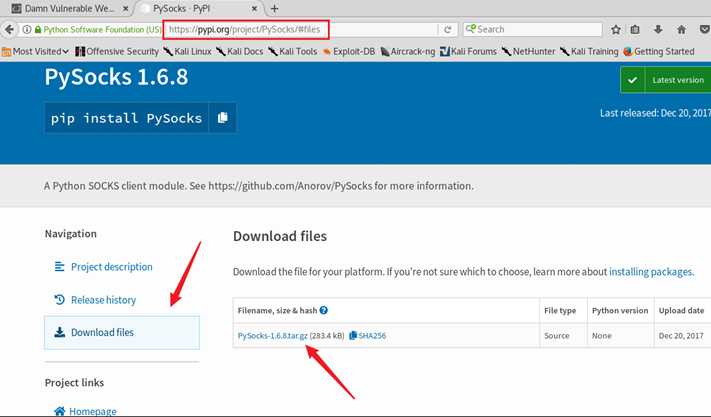Click the Project description icon
711x417 pixels.
point(59,267)
